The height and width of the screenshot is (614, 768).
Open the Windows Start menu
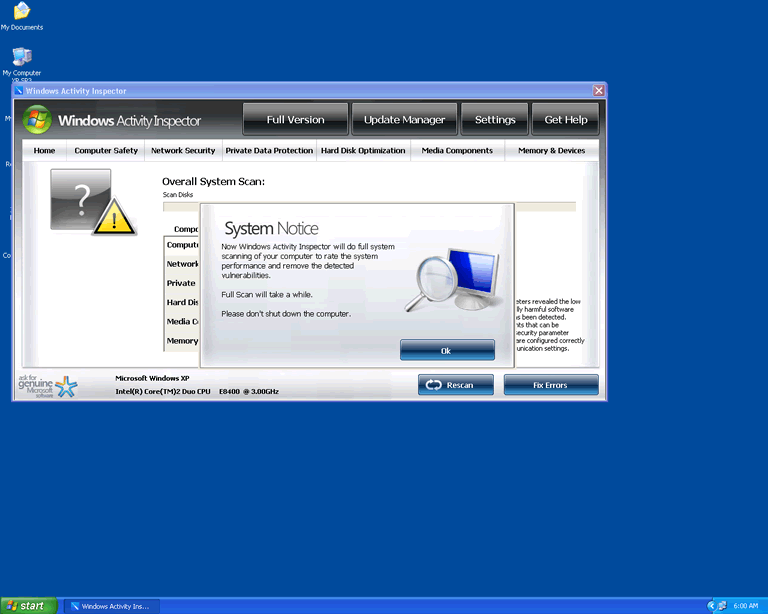click(x=29, y=606)
